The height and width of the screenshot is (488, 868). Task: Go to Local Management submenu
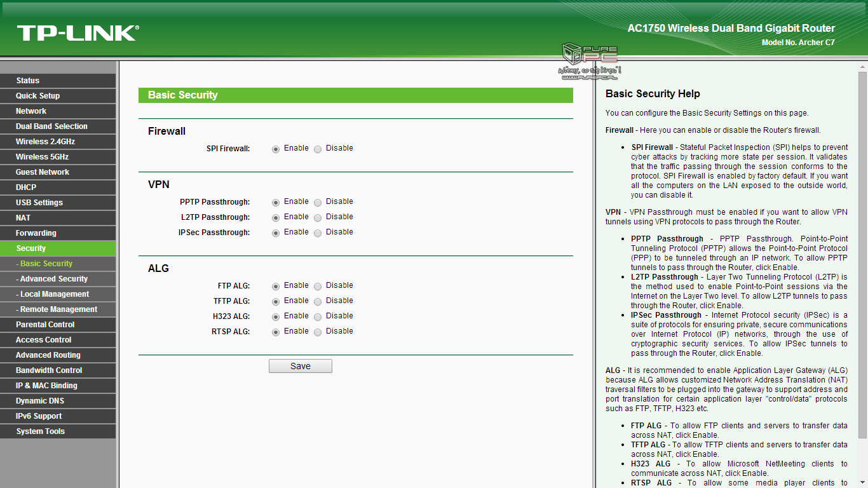[x=58, y=294]
